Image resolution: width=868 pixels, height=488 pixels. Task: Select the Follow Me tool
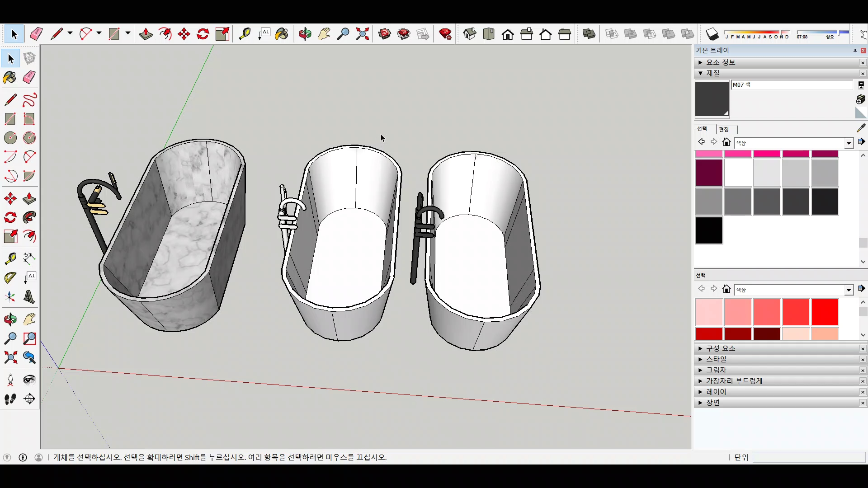[x=29, y=218]
